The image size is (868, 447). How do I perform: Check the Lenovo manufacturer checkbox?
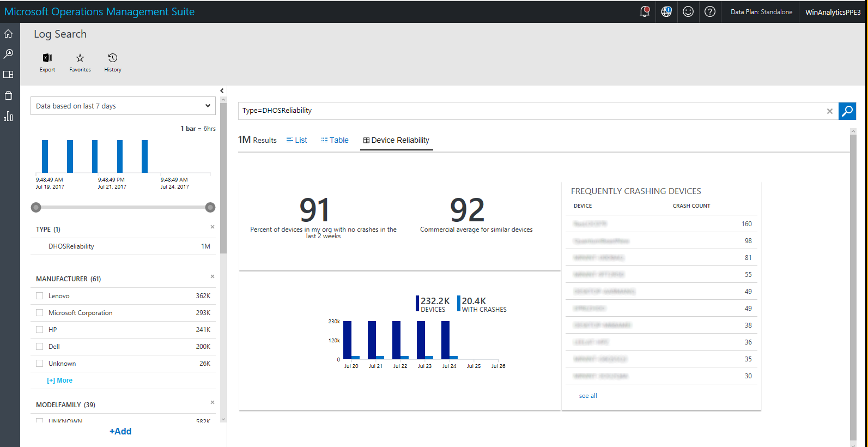point(39,296)
